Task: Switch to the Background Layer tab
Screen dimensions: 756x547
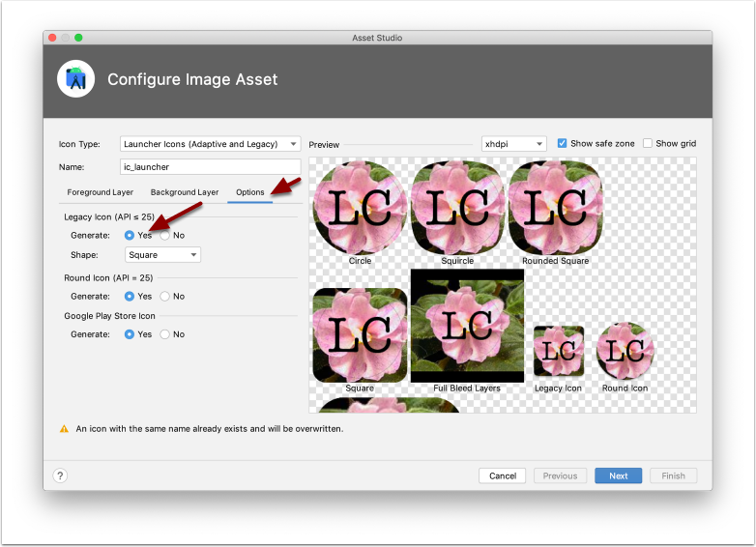Action: [x=185, y=192]
